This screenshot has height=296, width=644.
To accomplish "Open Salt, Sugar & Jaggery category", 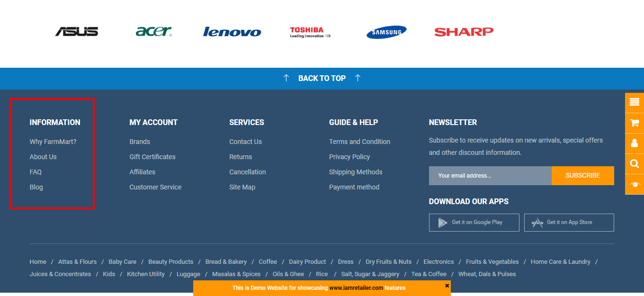I will (x=370, y=274).
